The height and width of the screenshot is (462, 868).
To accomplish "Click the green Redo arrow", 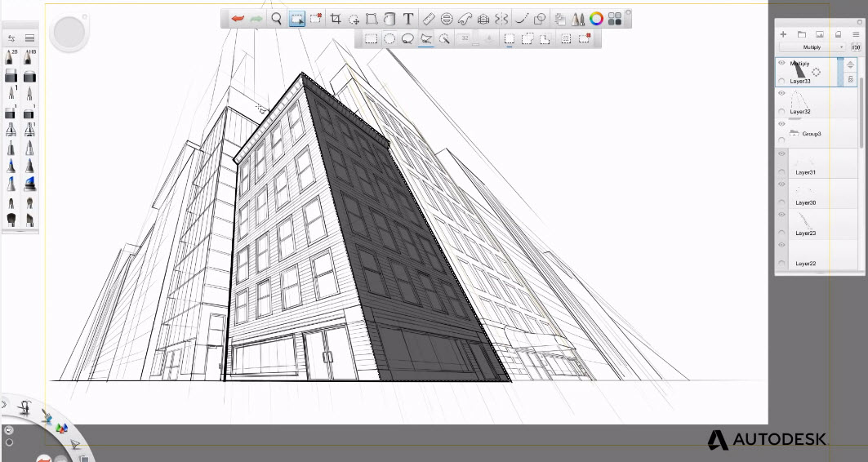I will pos(256,19).
